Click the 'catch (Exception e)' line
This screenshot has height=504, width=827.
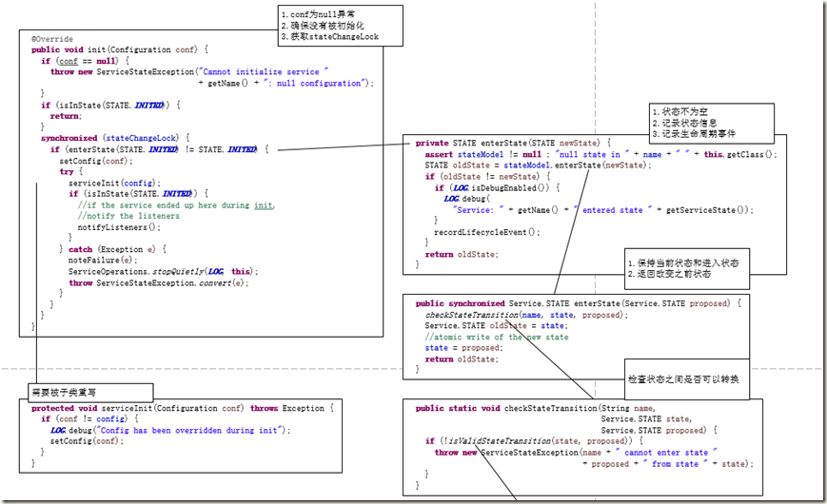(113, 249)
